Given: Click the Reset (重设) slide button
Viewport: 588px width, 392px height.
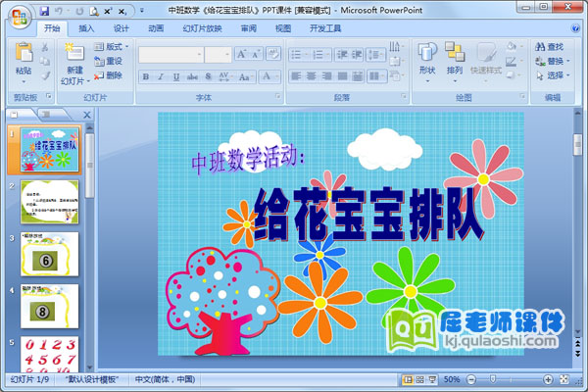Looking at the screenshot, I should pos(109,61).
